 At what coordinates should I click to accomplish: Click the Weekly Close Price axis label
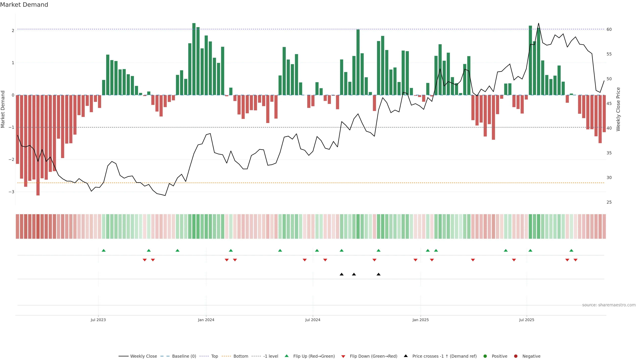point(618,109)
